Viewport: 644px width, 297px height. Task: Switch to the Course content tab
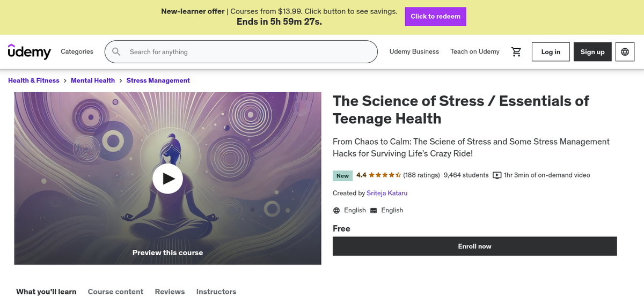click(x=115, y=292)
